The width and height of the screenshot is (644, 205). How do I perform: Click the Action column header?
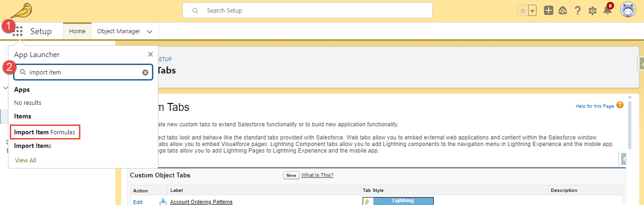[140, 190]
